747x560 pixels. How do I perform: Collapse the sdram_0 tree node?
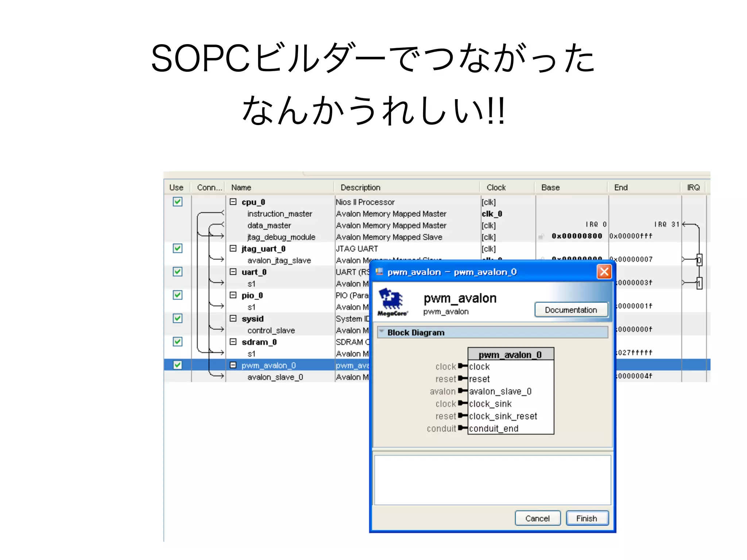(233, 342)
